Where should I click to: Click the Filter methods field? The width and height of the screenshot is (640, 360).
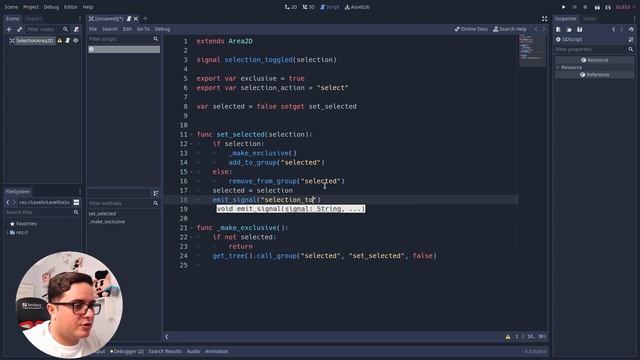click(124, 203)
